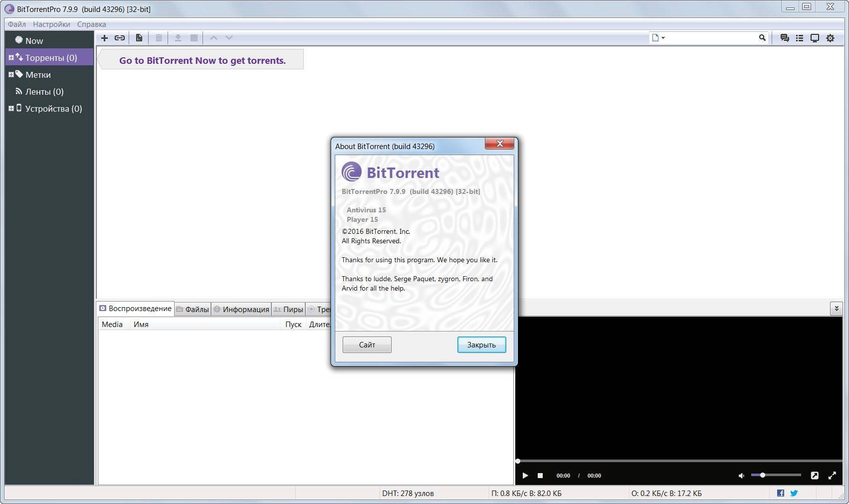This screenshot has height=504, width=849.
Task: Move torrent up in queue
Action: [x=213, y=38]
